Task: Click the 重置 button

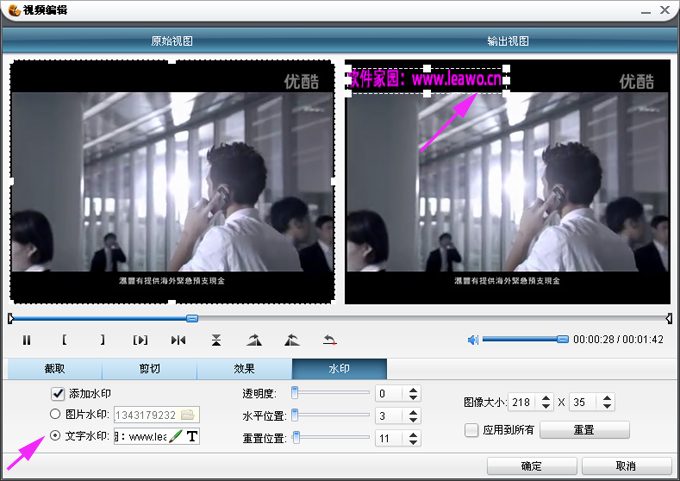Action: point(584,430)
